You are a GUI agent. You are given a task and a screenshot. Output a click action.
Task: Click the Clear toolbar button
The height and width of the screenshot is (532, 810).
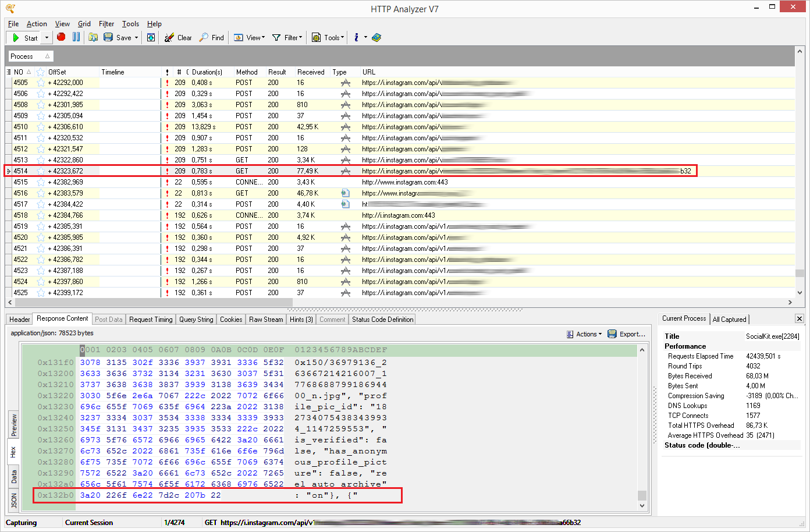point(178,38)
